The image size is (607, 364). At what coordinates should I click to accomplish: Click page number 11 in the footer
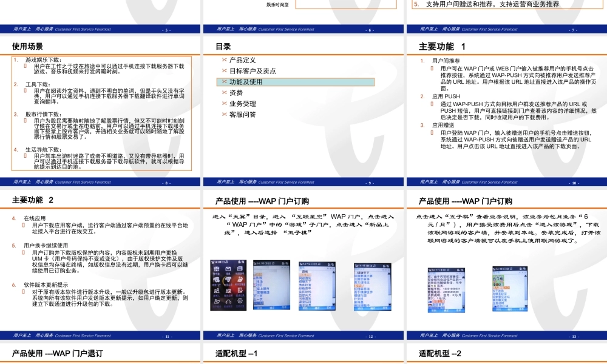point(168,337)
